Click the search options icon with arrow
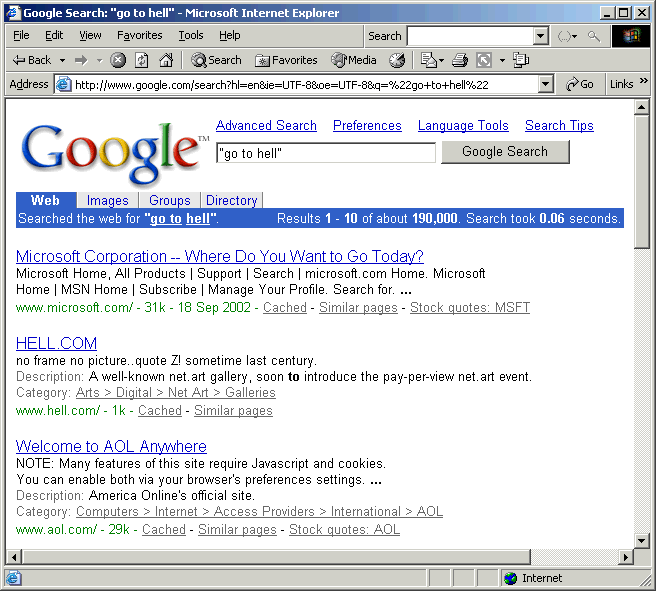 pyautogui.click(x=567, y=36)
